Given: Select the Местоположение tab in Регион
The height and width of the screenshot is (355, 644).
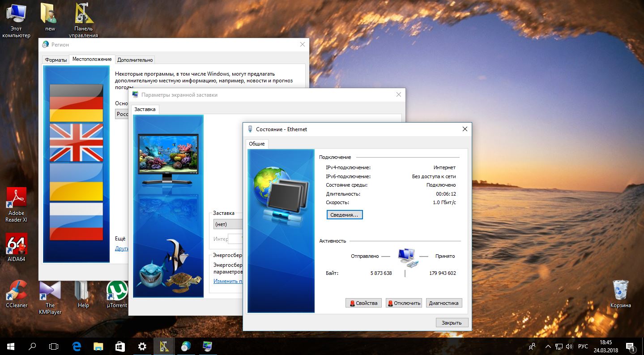Looking at the screenshot, I should [x=92, y=59].
